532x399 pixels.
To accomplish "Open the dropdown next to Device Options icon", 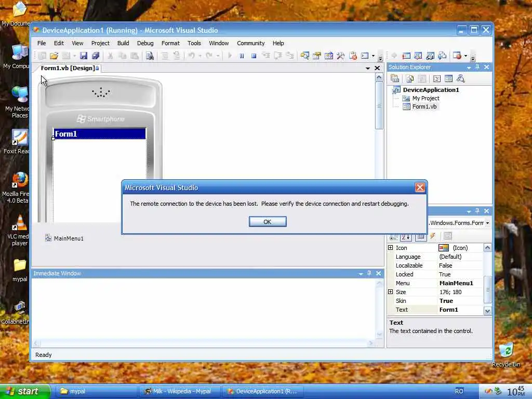I will 466,56.
